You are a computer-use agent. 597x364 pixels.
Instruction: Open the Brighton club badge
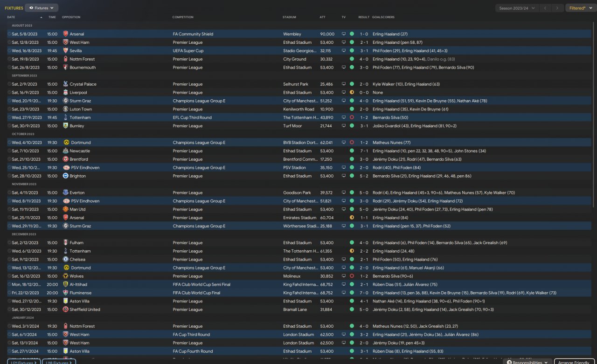(x=65, y=176)
